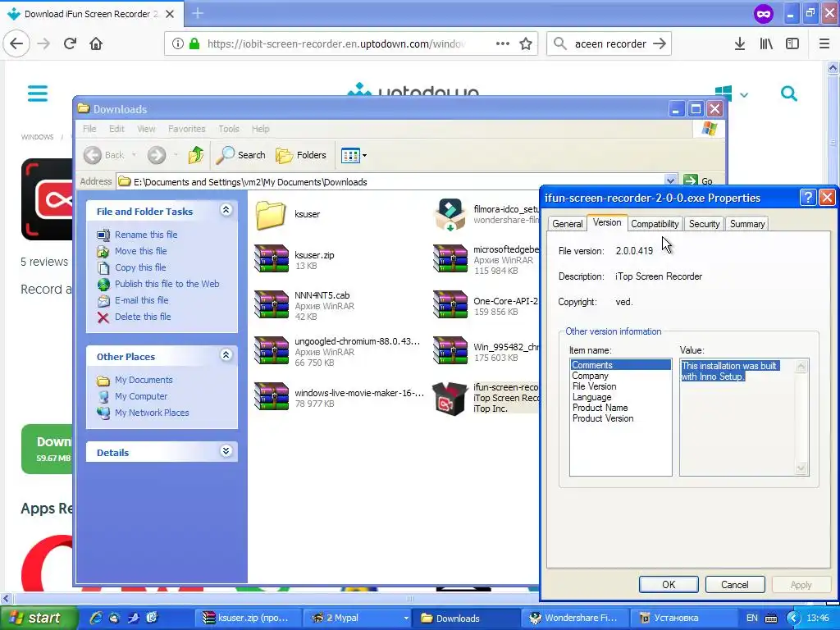Click the site info icon in address bar
Screen dimensions: 840x630
click(x=177, y=44)
